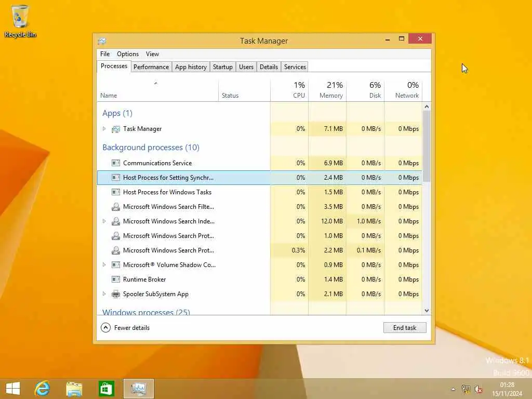Sort by the Network column header
Screen dimensions: 532x399
click(x=403, y=90)
